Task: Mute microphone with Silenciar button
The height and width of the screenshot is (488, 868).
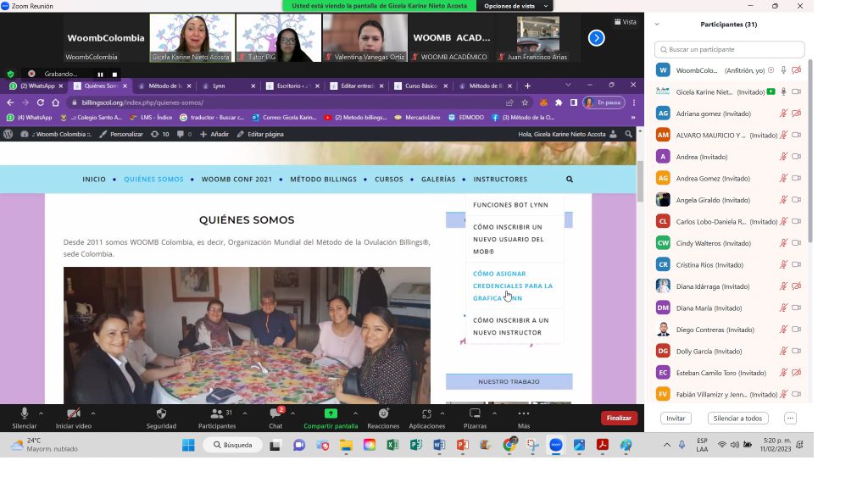Action: [25, 418]
